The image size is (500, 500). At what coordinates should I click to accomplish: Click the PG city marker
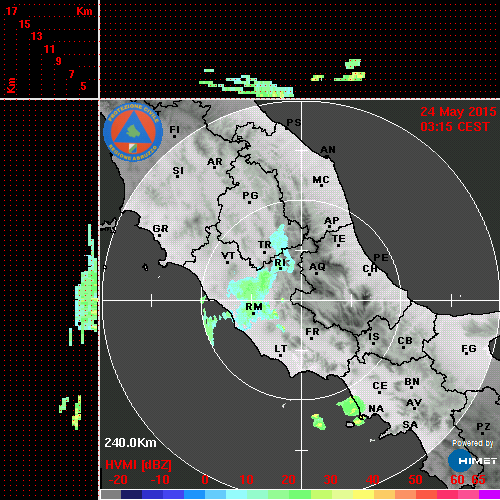tap(249, 202)
